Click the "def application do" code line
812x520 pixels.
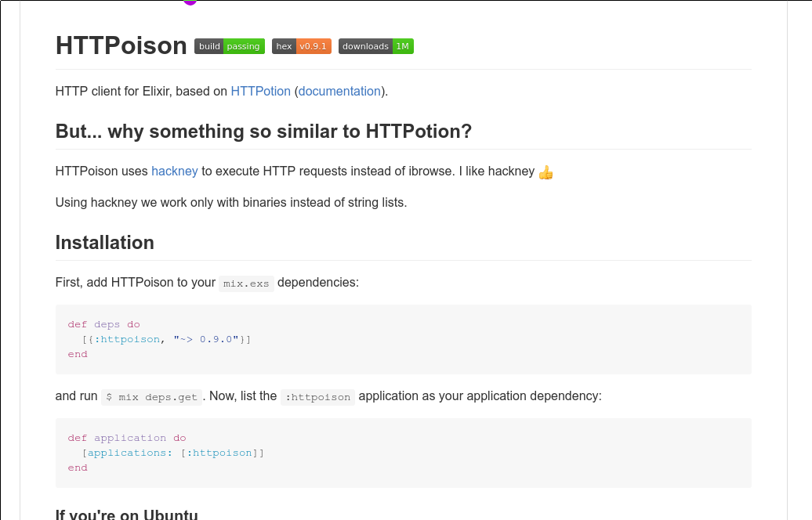127,438
